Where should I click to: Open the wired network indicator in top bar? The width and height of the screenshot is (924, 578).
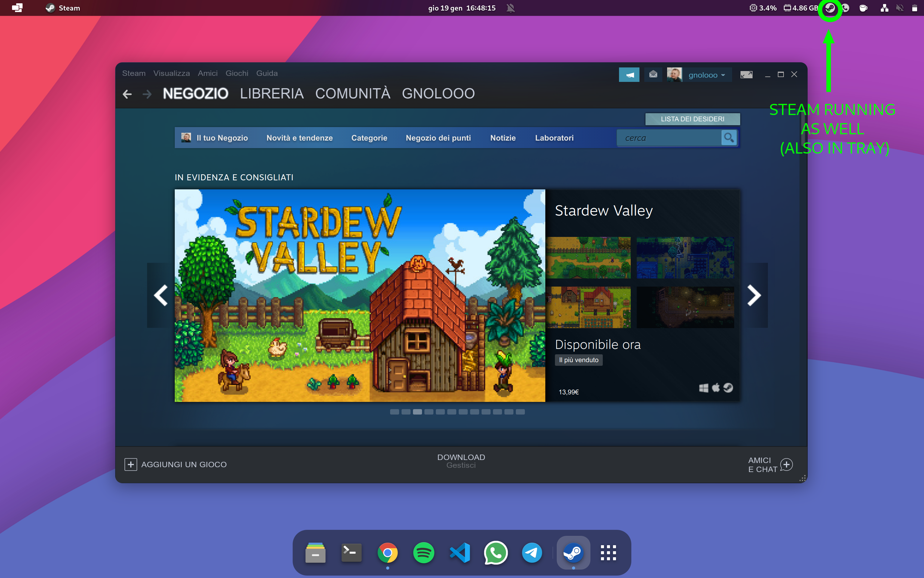click(x=884, y=8)
